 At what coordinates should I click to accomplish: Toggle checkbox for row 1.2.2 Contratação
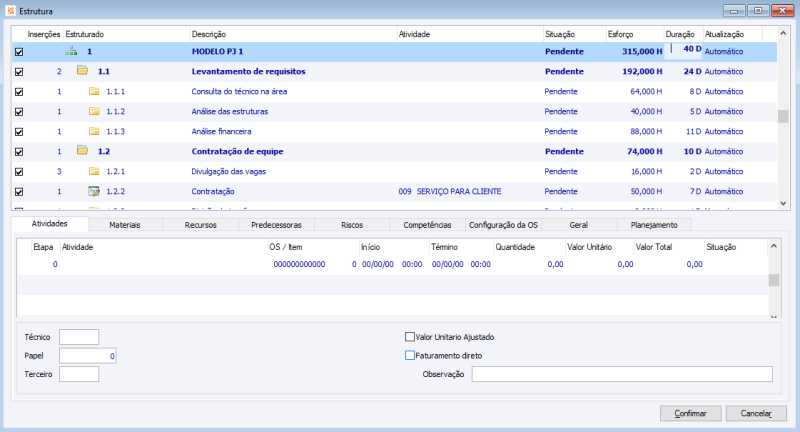(x=19, y=192)
